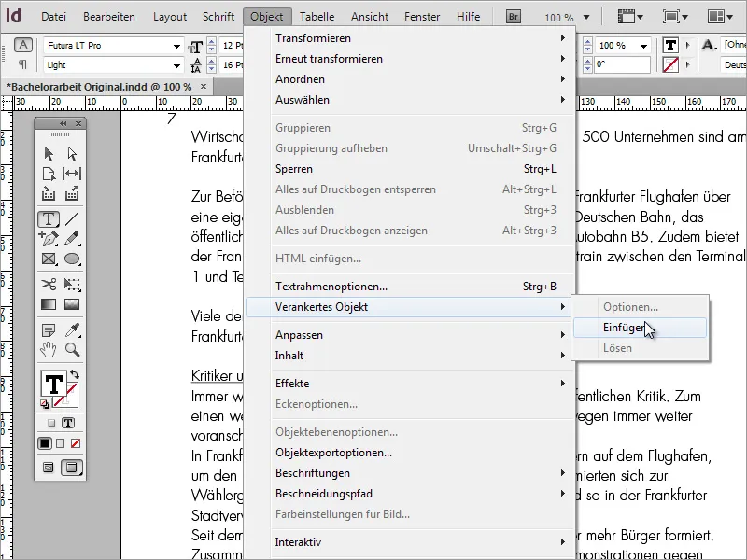Image resolution: width=747 pixels, height=560 pixels.
Task: Open the Bearbeiten menu
Action: click(x=109, y=17)
